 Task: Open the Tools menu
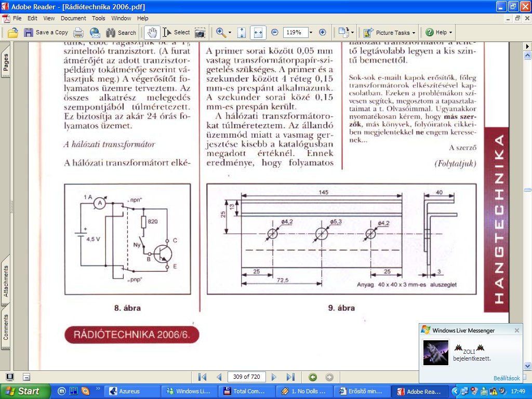coord(98,18)
